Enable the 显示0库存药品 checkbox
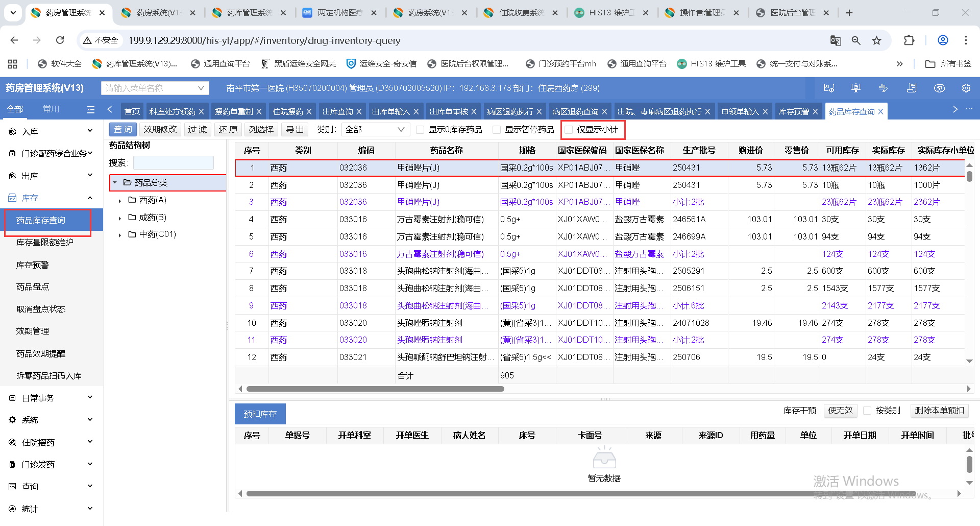Image resolution: width=980 pixels, height=526 pixels. [x=420, y=130]
